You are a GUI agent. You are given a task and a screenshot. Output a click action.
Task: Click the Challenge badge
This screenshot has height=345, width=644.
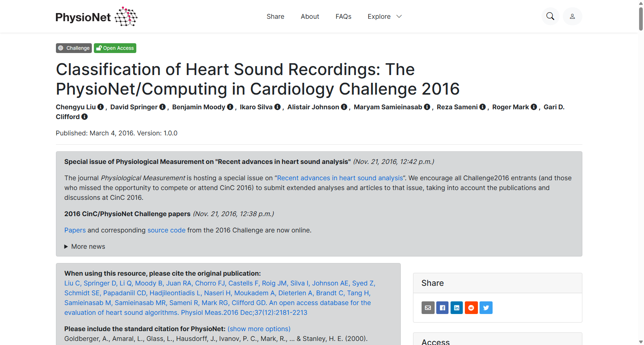click(x=74, y=48)
